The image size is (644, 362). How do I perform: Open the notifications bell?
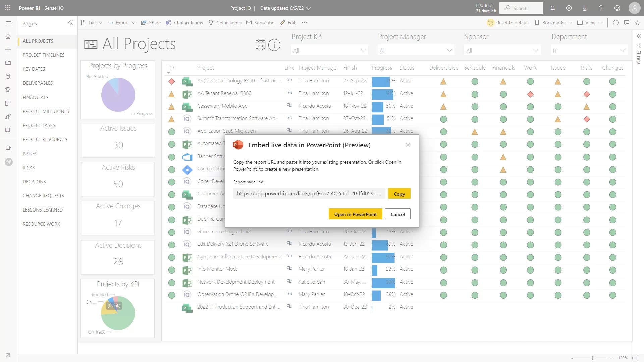[x=552, y=8]
